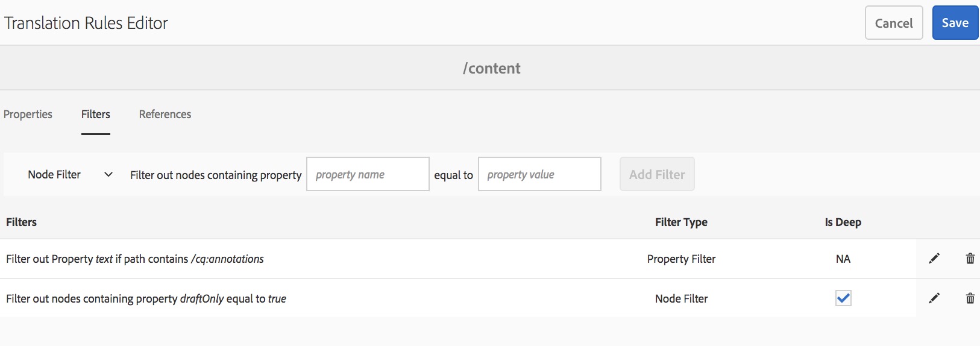The height and width of the screenshot is (346, 980).
Task: Edit the draftOnly node filter
Action: (x=934, y=298)
